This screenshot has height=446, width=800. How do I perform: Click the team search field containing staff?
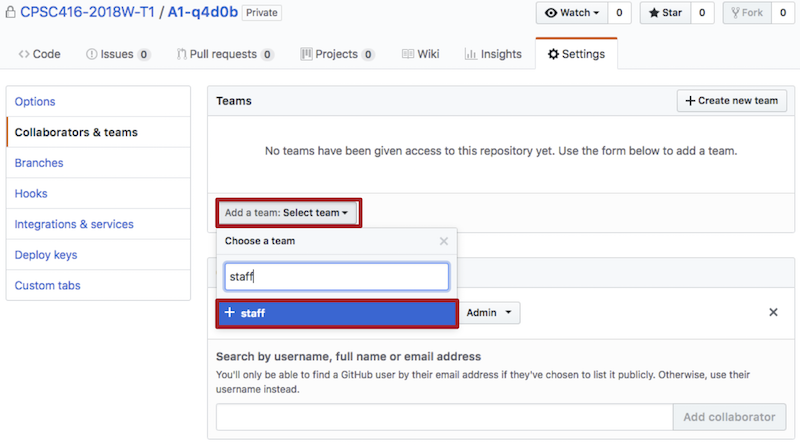click(337, 277)
